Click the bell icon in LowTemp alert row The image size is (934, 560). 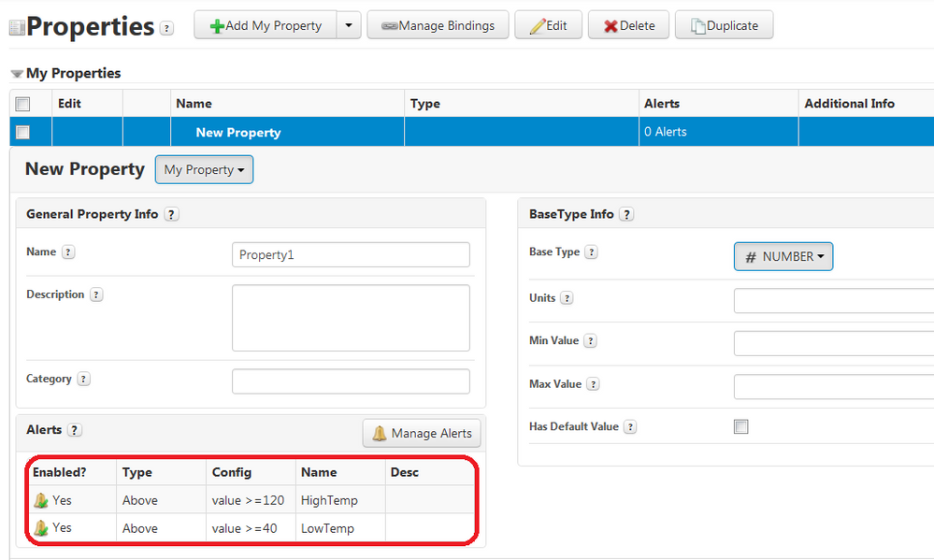[40, 528]
